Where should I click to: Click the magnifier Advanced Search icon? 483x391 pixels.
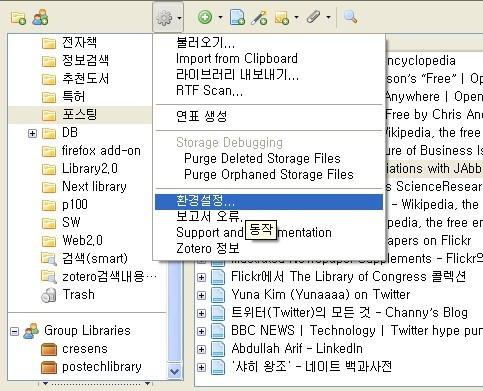(350, 17)
